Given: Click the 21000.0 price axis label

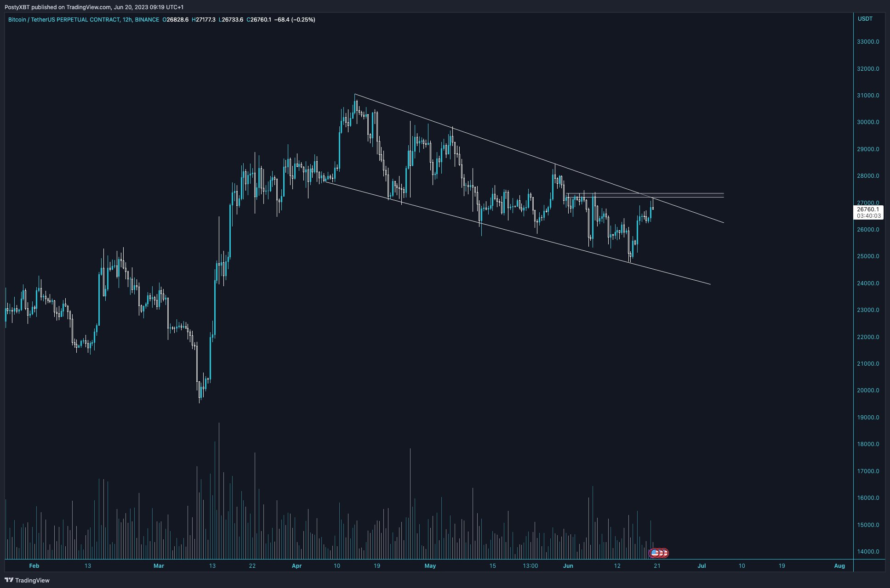Looking at the screenshot, I should 868,364.
